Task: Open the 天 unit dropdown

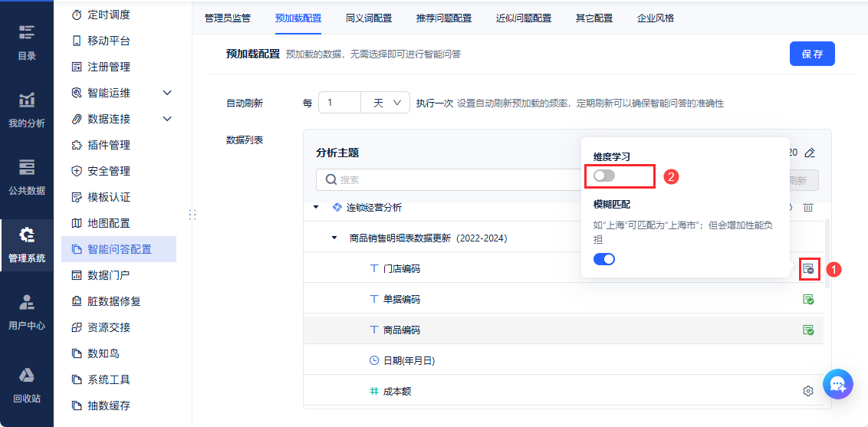Action: point(385,103)
